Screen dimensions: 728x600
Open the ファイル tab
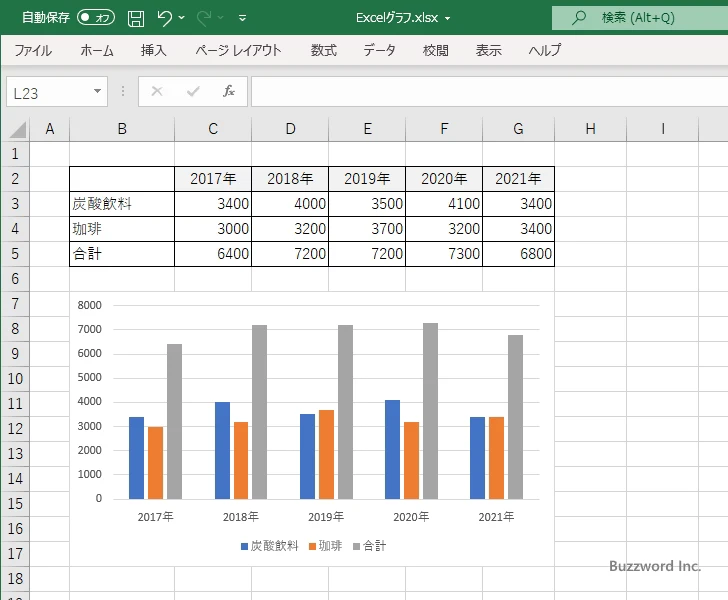point(33,50)
